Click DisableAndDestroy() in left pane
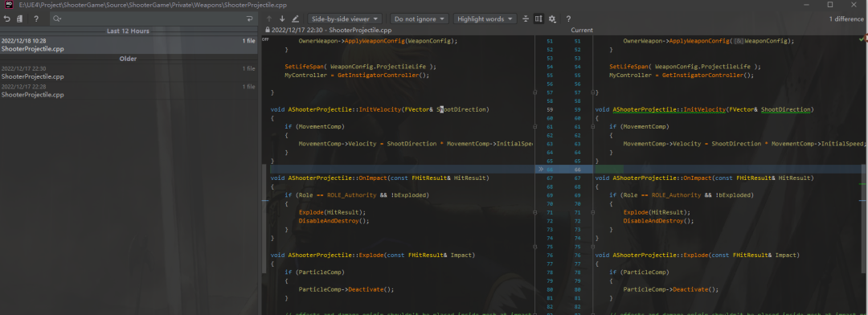This screenshot has height=315, width=868. click(334, 220)
